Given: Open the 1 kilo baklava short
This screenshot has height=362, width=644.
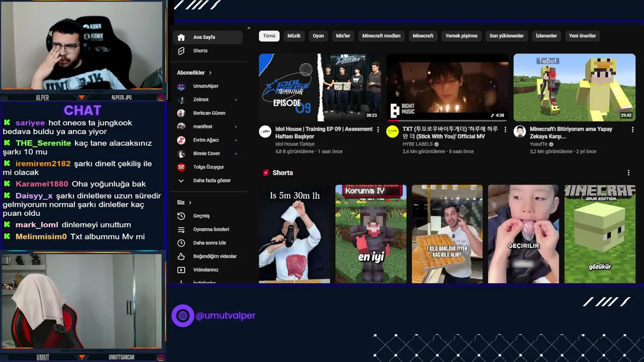Looking at the screenshot, I should click(447, 234).
